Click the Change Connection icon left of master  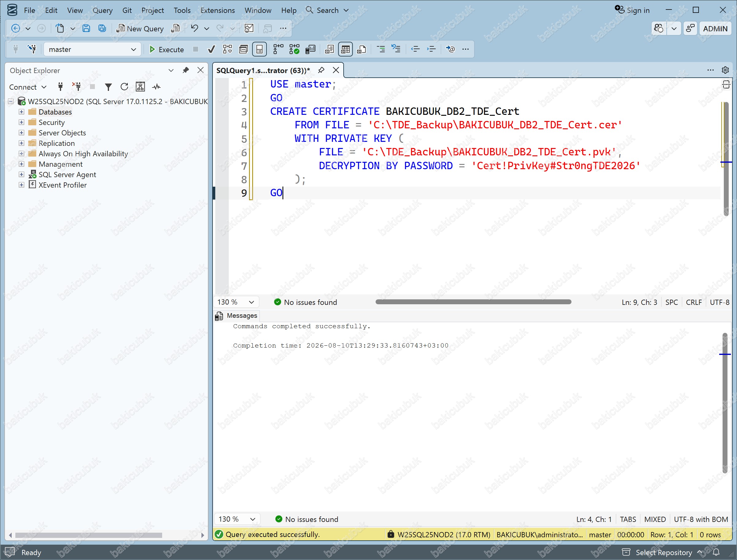point(32,49)
